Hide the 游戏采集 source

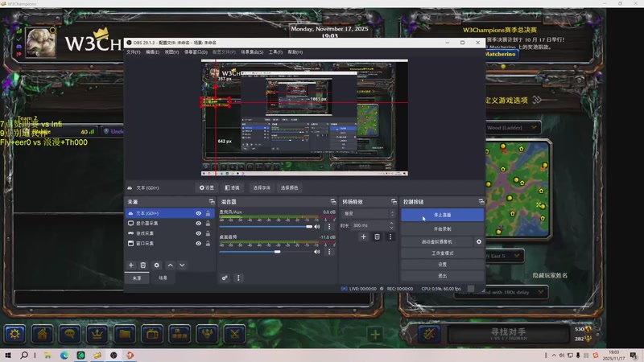[x=198, y=233]
